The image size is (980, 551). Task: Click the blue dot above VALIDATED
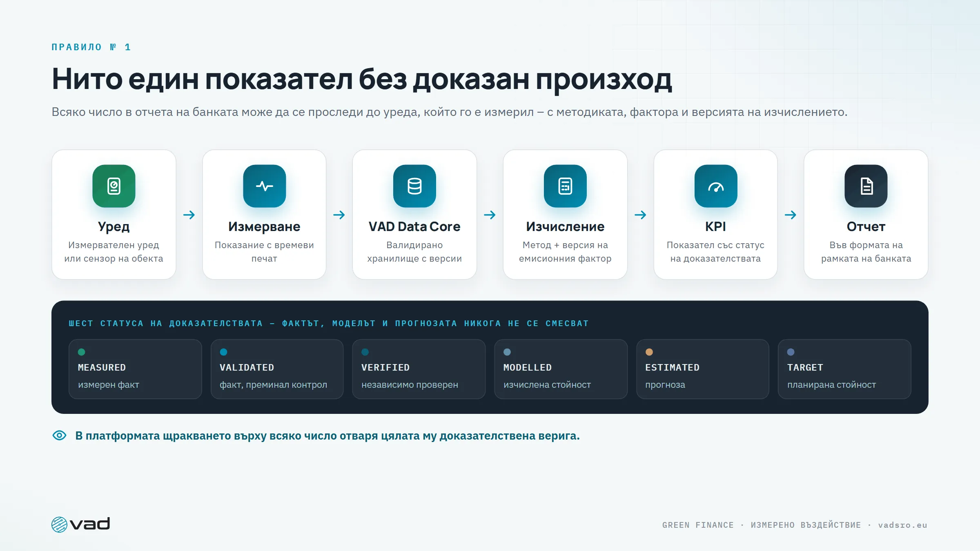point(223,352)
